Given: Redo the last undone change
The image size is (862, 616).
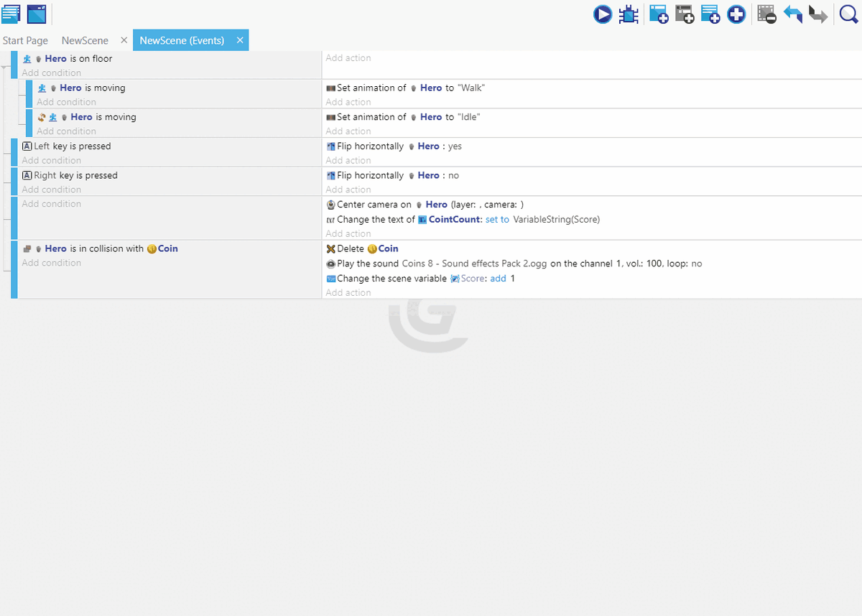Looking at the screenshot, I should coord(818,14).
